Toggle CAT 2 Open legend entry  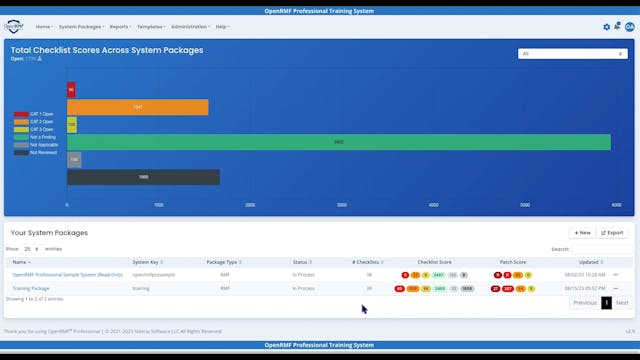pyautogui.click(x=34, y=122)
